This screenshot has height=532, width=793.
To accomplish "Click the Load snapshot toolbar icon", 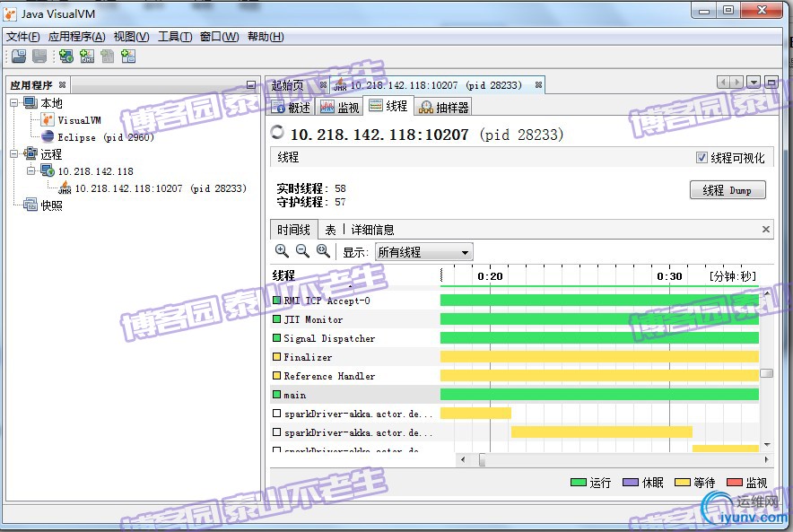I will [x=19, y=57].
